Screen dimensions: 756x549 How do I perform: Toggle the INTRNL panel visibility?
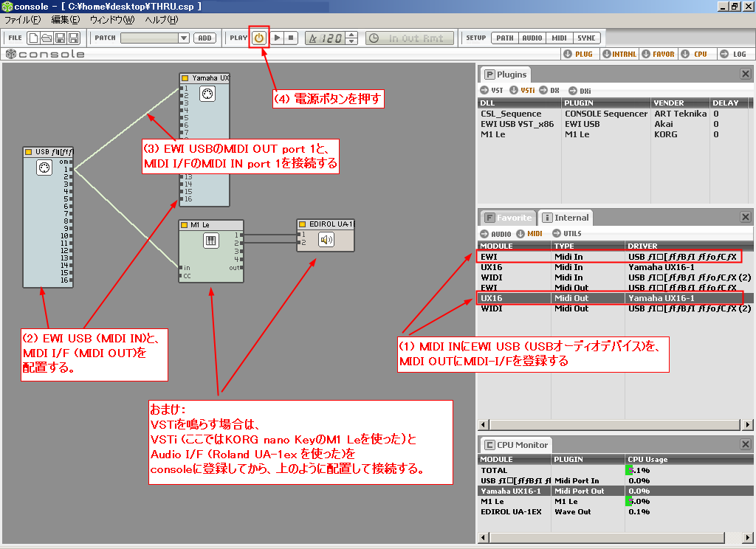coord(619,54)
